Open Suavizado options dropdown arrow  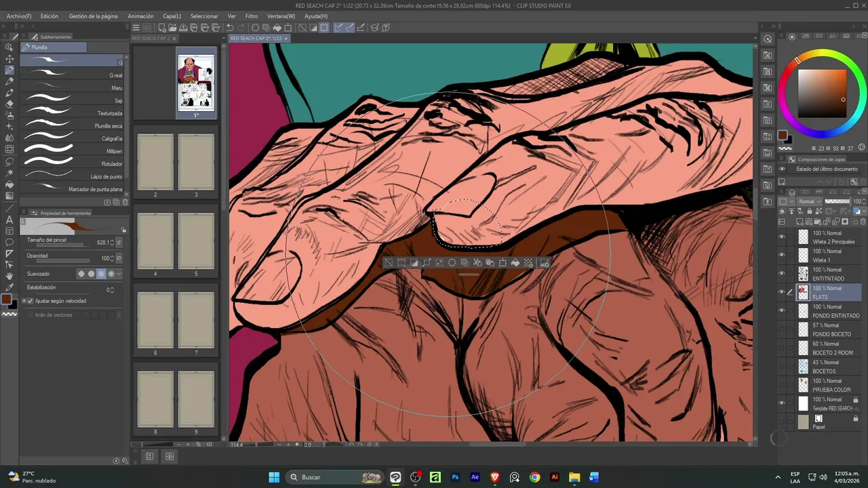click(119, 274)
